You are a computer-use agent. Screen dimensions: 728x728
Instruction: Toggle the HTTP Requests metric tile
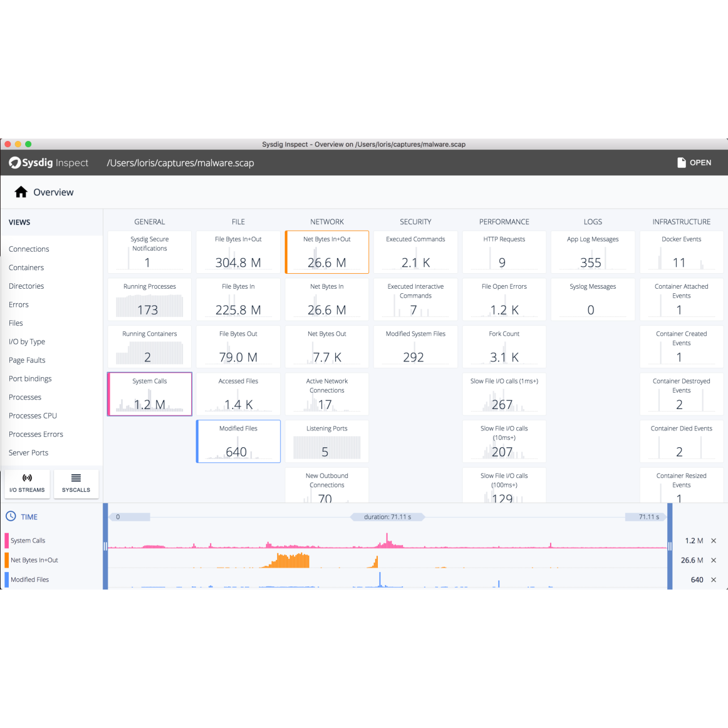click(x=504, y=252)
